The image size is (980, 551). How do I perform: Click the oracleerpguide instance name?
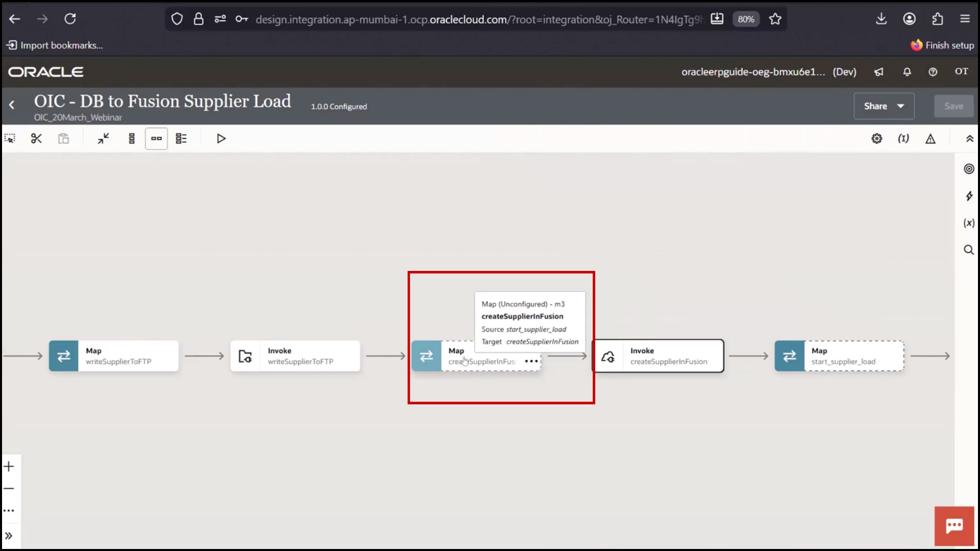click(753, 72)
